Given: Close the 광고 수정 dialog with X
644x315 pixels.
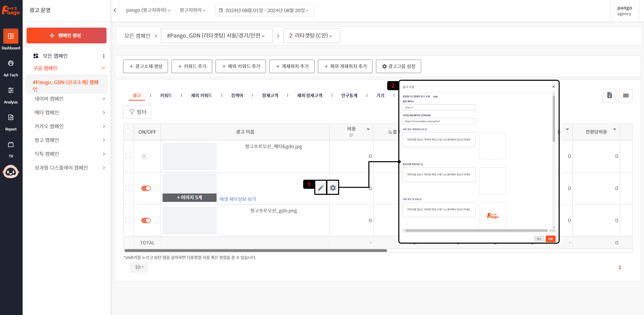Looking at the screenshot, I should (x=554, y=87).
